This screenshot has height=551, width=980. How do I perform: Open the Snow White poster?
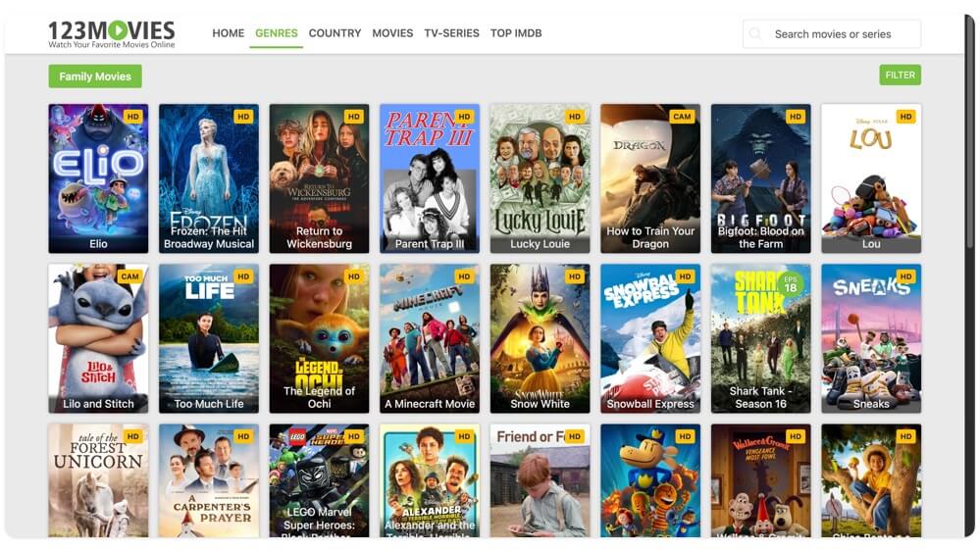pyautogui.click(x=540, y=338)
